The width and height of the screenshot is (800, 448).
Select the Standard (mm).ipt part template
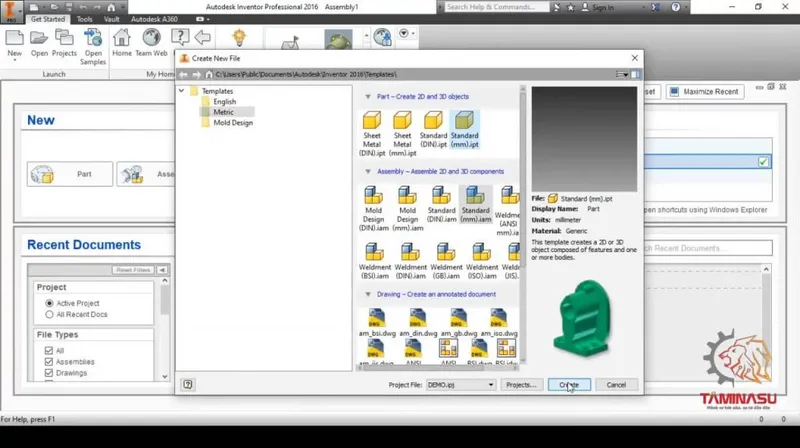coord(464,130)
